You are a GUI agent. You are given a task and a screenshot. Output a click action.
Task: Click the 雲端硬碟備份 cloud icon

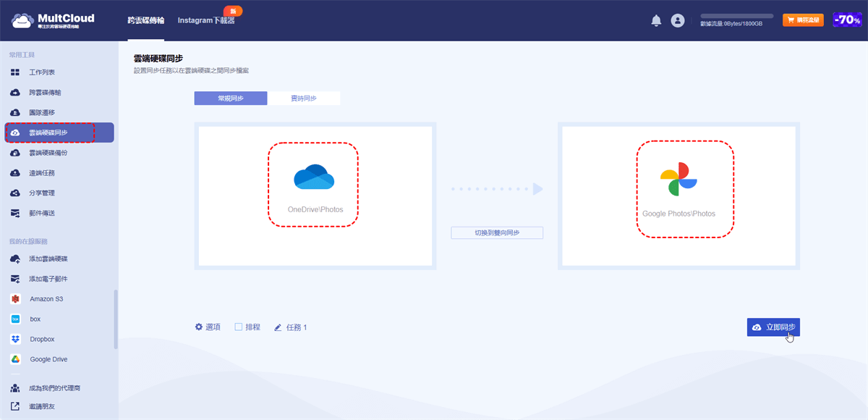(x=14, y=153)
